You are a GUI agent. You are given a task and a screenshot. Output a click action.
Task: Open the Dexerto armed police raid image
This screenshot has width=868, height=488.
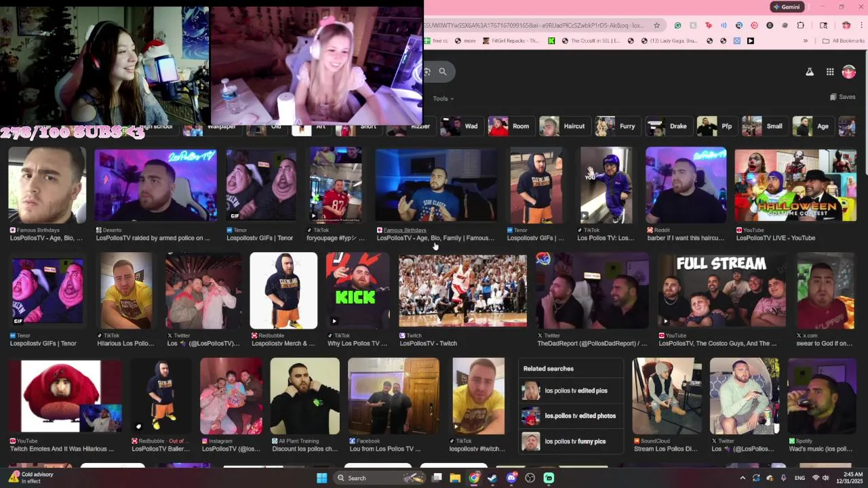(x=155, y=185)
